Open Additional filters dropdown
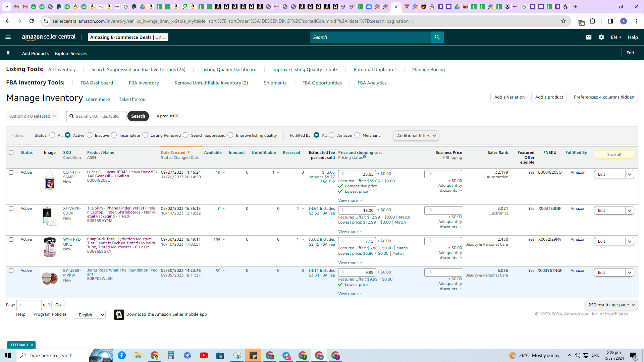The image size is (644, 362). 416,136
